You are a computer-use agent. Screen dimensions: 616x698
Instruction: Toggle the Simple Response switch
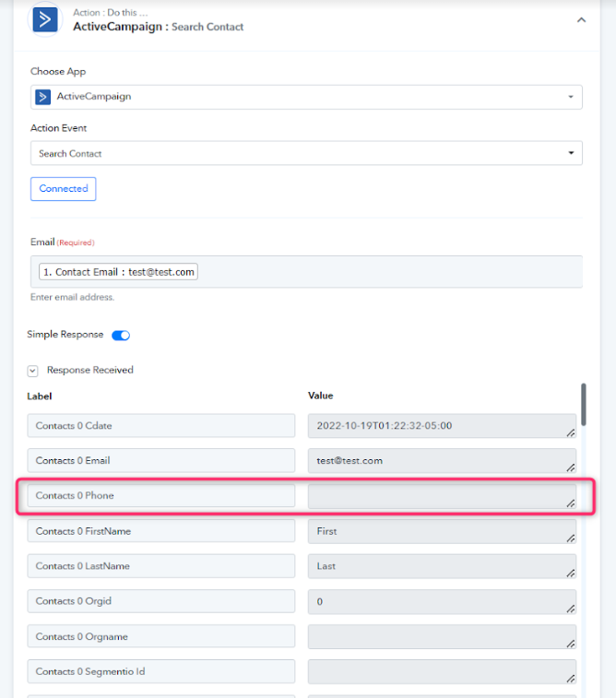(x=121, y=336)
